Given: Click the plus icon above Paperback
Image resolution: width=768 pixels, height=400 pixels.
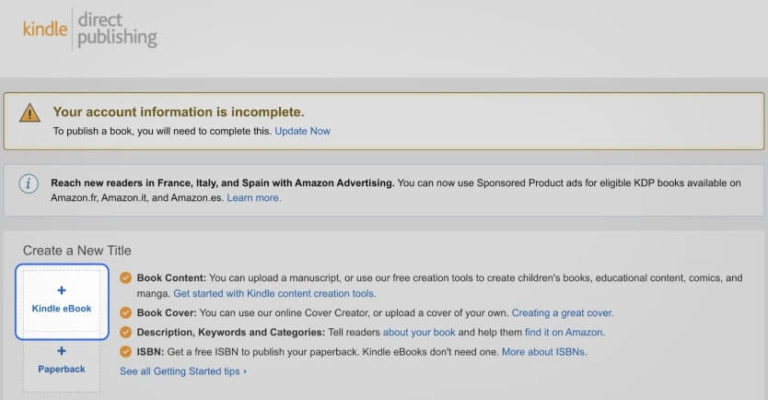Looking at the screenshot, I should click(x=62, y=351).
